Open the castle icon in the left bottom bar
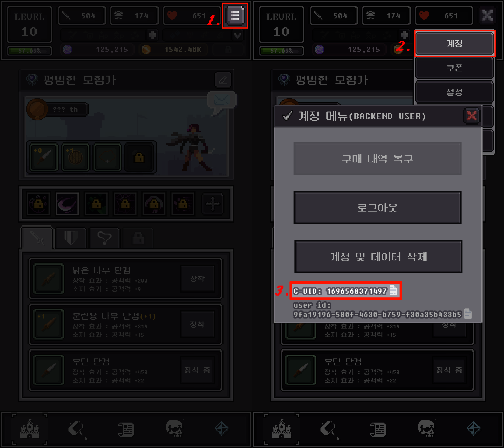The width and height of the screenshot is (504, 448). pyautogui.click(x=30, y=429)
